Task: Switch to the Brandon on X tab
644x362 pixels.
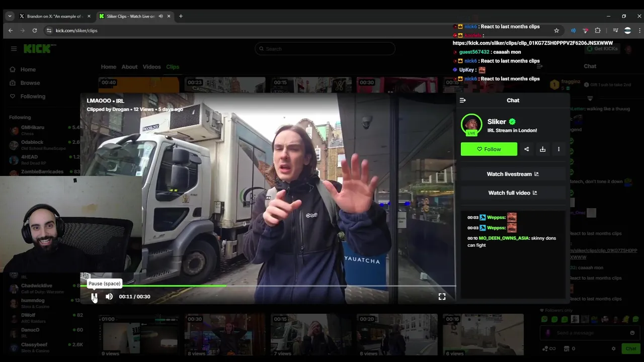Action: tap(55, 16)
